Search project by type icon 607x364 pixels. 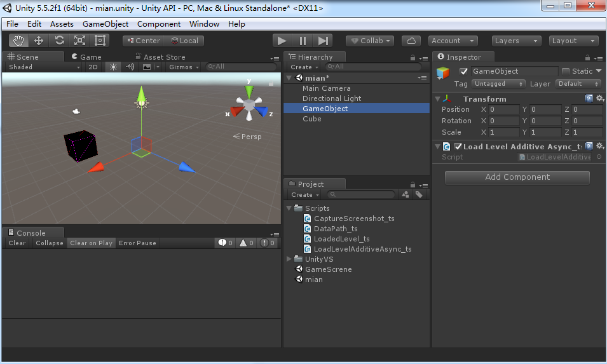[406, 194]
